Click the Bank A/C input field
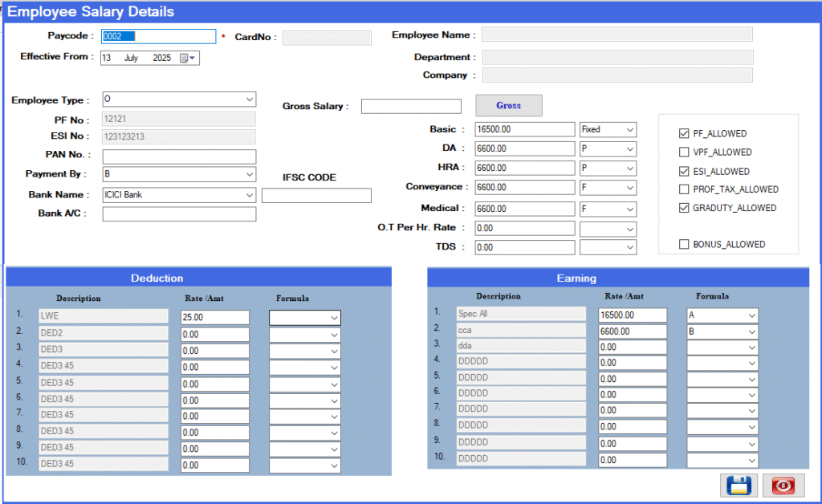This screenshot has height=504, width=822. pyautogui.click(x=179, y=214)
